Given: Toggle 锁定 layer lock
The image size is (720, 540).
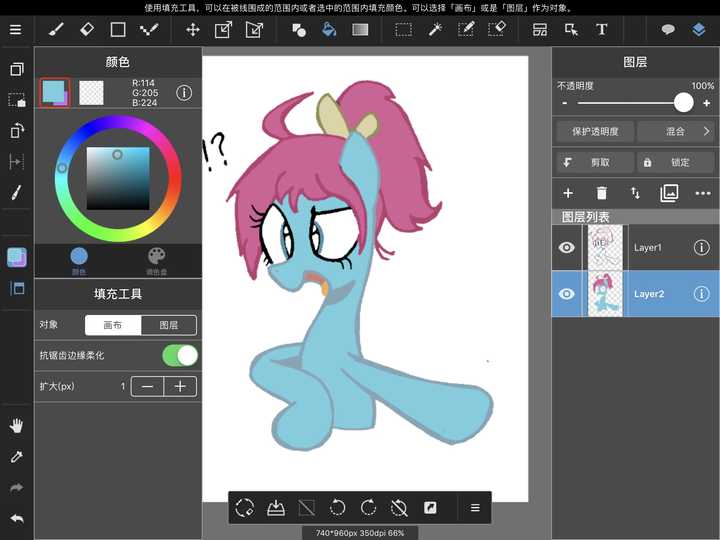Looking at the screenshot, I should point(675,163).
